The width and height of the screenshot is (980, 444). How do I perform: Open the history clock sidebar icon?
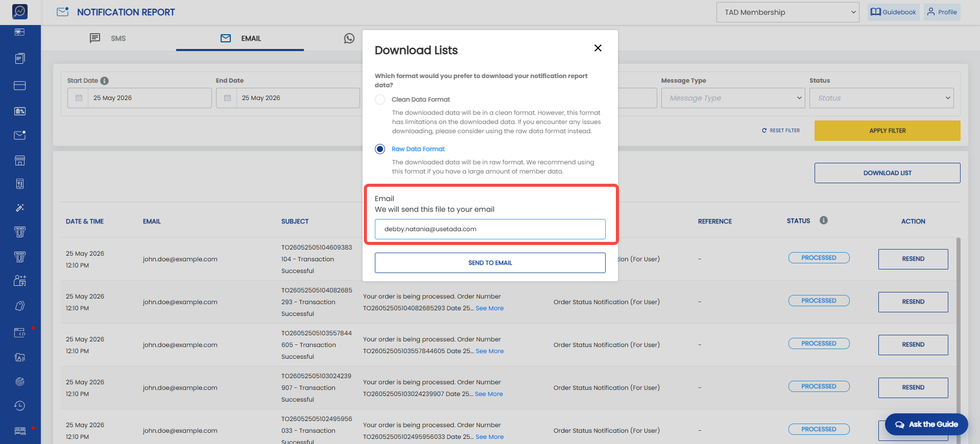20,406
